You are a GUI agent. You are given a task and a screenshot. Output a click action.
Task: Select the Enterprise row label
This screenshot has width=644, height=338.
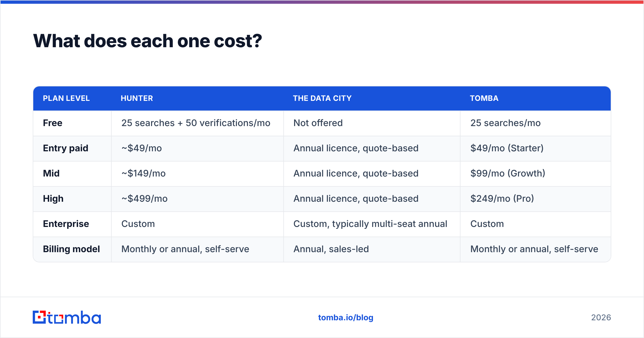(x=66, y=224)
